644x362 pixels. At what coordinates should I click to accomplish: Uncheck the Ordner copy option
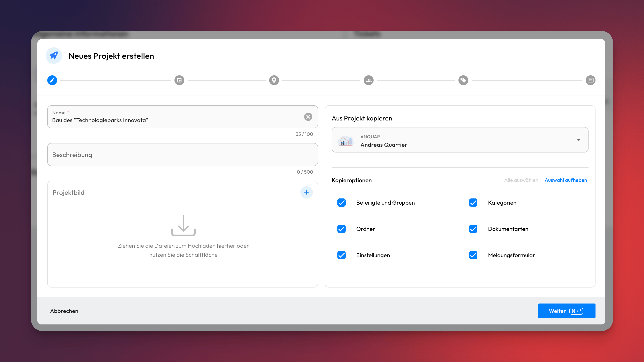coord(341,229)
